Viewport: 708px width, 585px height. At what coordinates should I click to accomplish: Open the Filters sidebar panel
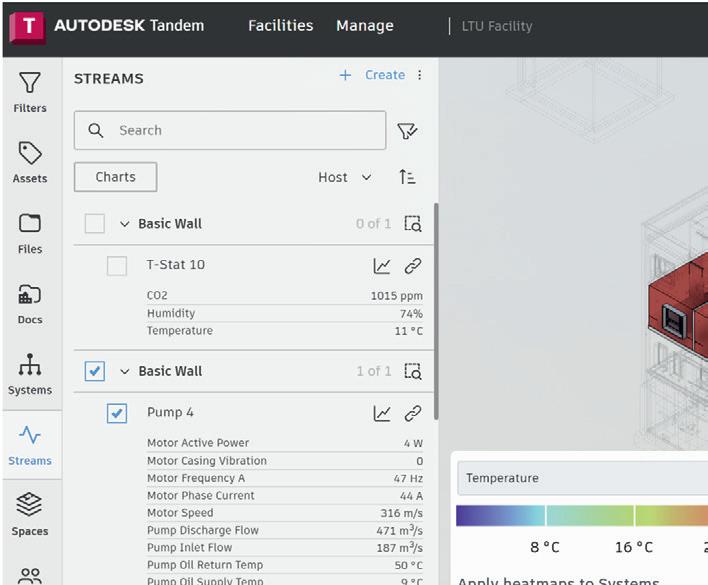point(30,93)
